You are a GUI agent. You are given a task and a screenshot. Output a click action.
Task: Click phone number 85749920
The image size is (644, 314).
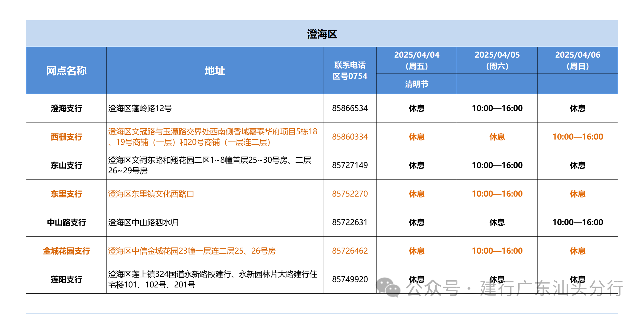(350, 279)
